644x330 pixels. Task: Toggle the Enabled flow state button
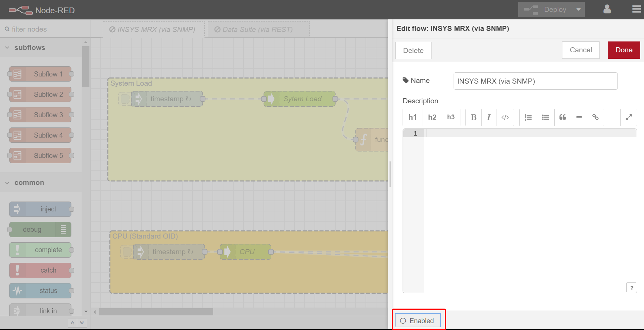418,321
